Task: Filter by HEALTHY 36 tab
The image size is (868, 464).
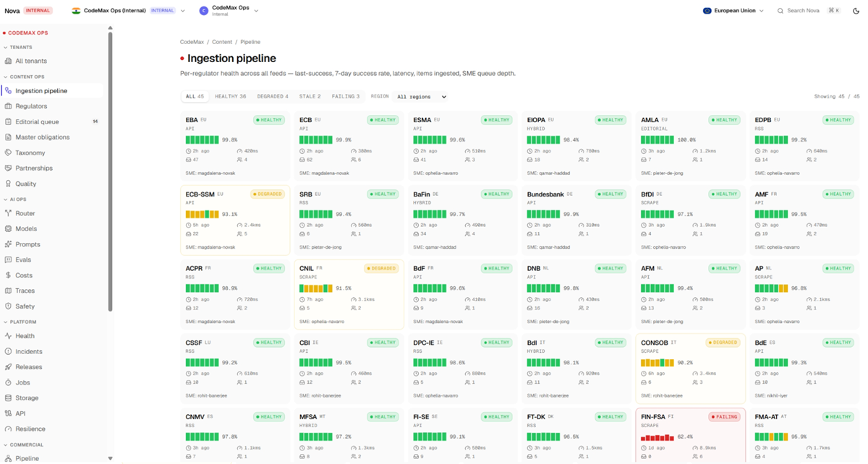Action: (x=230, y=96)
